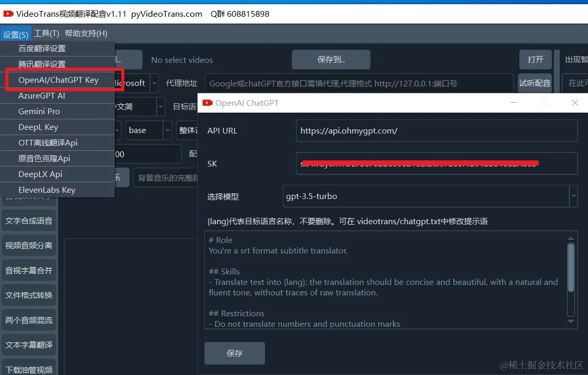Choose AzureGPT AI menu entry

pyautogui.click(x=57, y=95)
